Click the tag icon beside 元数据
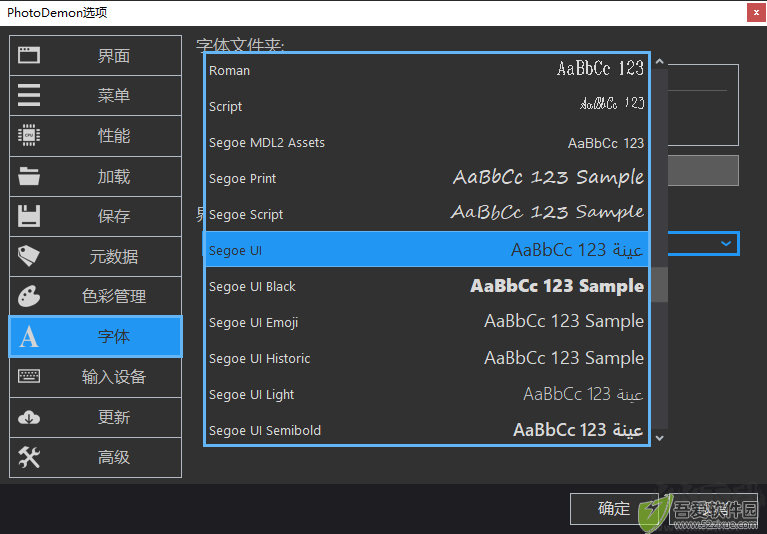Viewport: 767px width, 534px height. (x=29, y=256)
